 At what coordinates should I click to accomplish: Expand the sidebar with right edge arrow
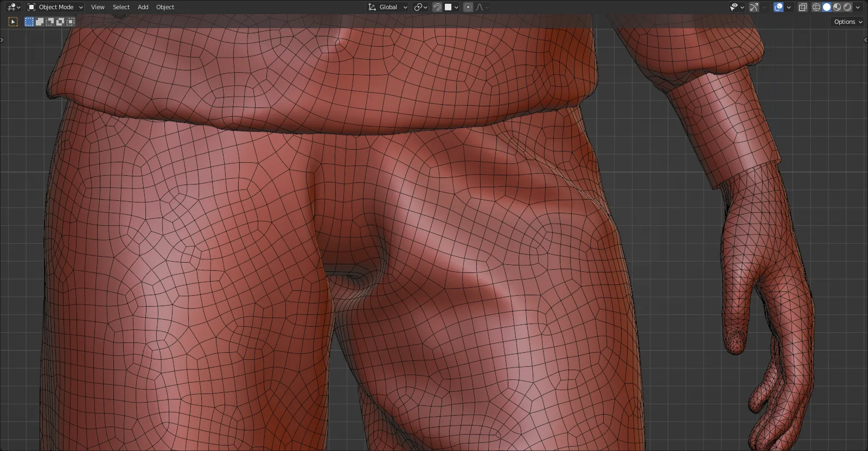point(865,40)
